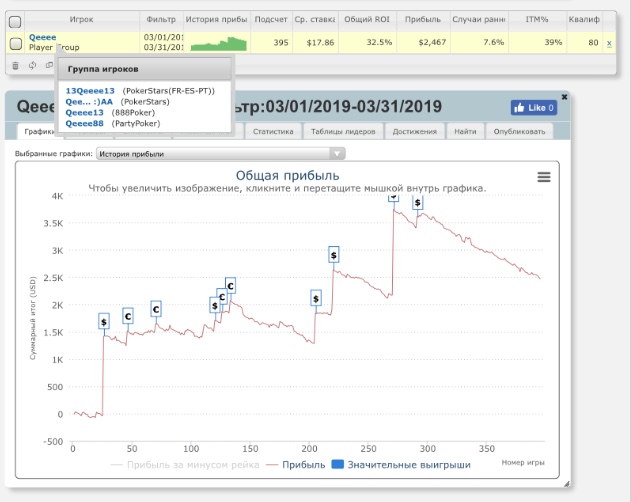631x502 pixels.
Task: Toggle Прибыль series in chart legend
Action: [296, 465]
